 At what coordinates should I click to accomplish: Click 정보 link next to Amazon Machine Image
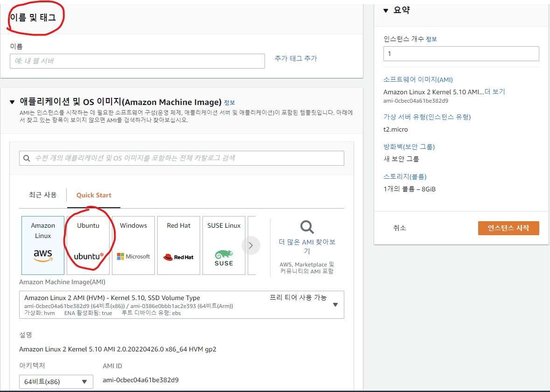[230, 103]
